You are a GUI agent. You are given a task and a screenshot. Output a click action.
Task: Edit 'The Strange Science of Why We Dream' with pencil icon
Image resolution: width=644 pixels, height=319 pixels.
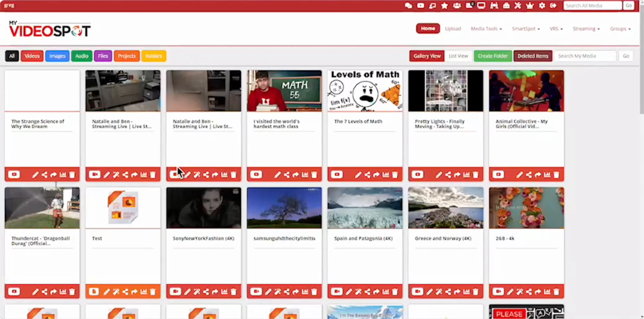tap(35, 174)
